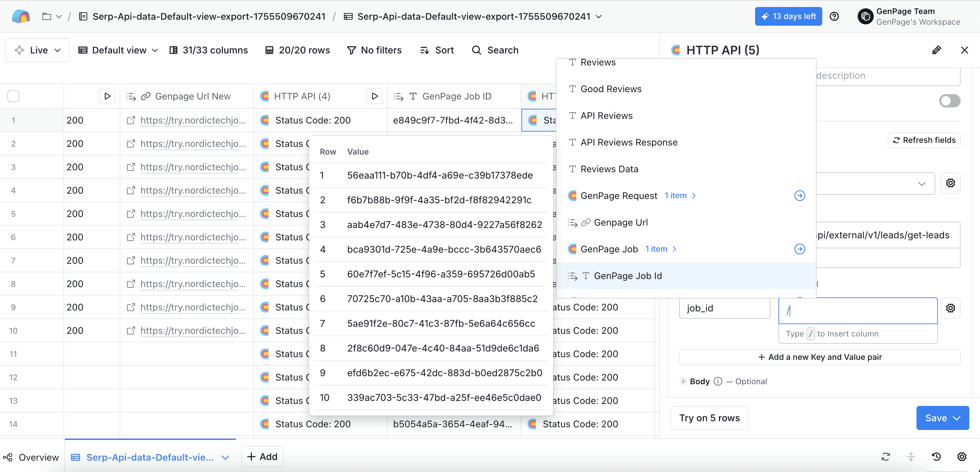Click Add a new Key and Value pair
The width and height of the screenshot is (980, 472).
(x=820, y=357)
